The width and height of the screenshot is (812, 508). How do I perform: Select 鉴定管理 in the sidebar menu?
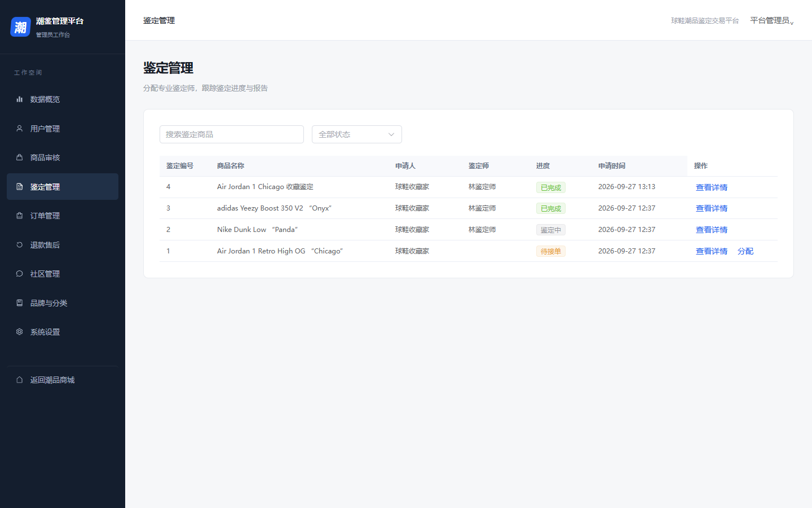coord(63,187)
